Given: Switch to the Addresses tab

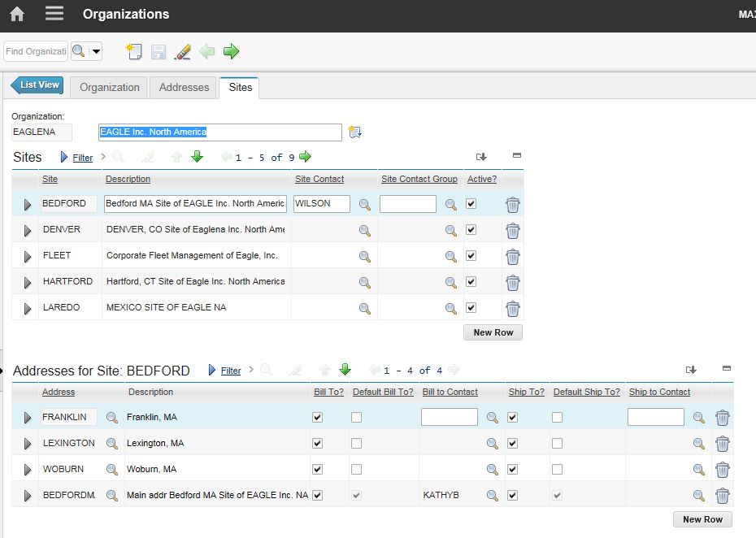Looking at the screenshot, I should point(184,87).
